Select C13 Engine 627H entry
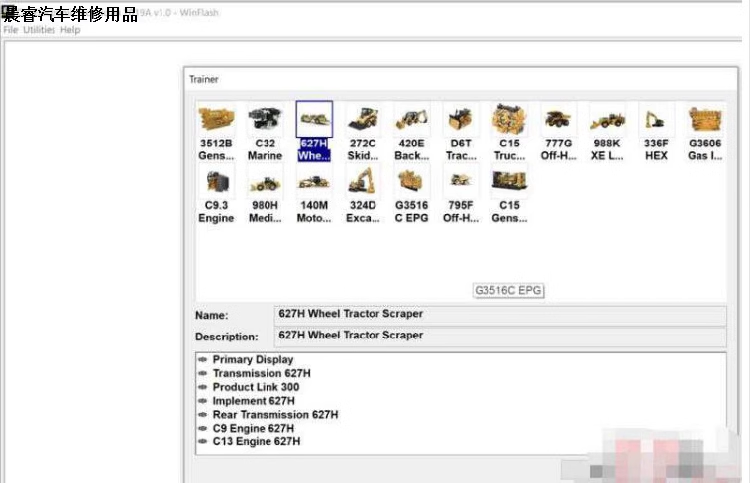 [256, 441]
